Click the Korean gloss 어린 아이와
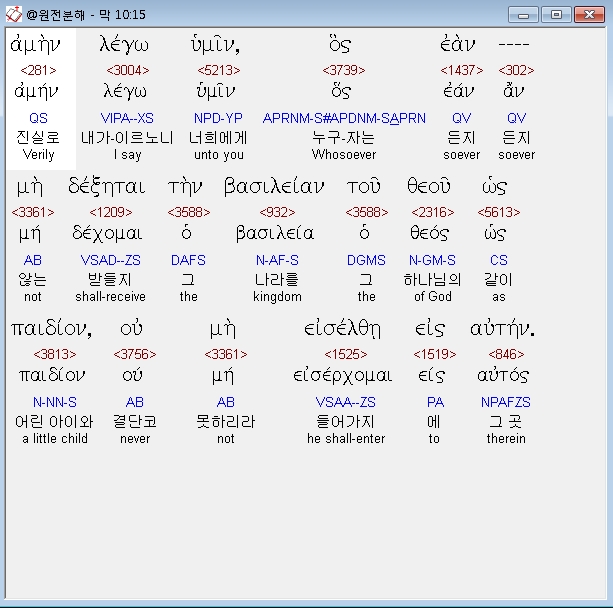Image resolution: width=613 pixels, height=608 pixels. click(x=54, y=421)
